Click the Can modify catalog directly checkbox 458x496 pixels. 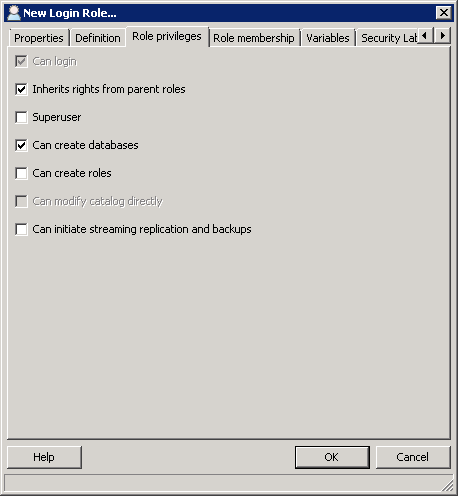point(21,201)
